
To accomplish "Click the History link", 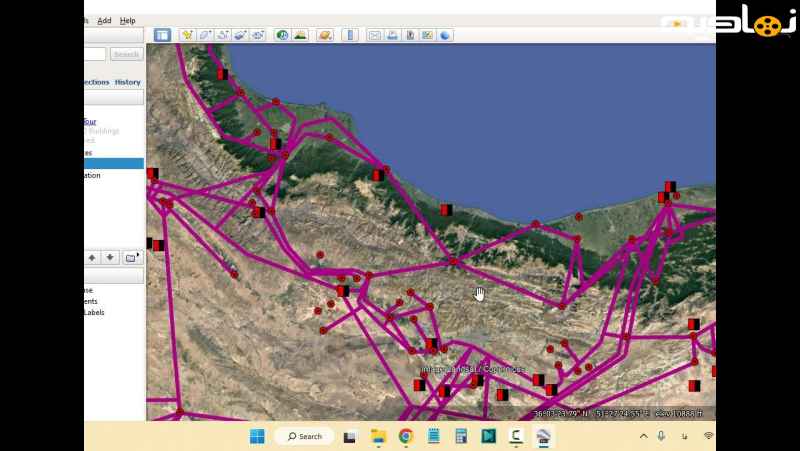I will [127, 82].
